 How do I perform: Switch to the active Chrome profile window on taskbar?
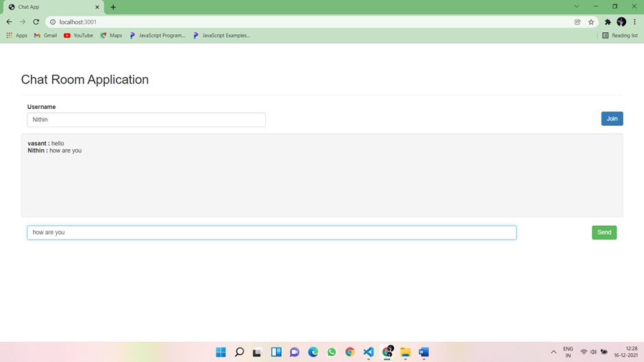click(387, 352)
